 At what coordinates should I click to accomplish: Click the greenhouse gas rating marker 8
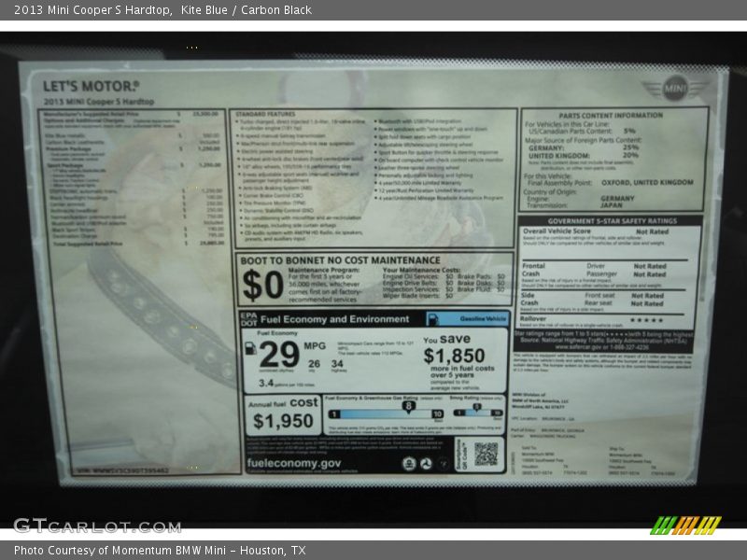point(408,405)
